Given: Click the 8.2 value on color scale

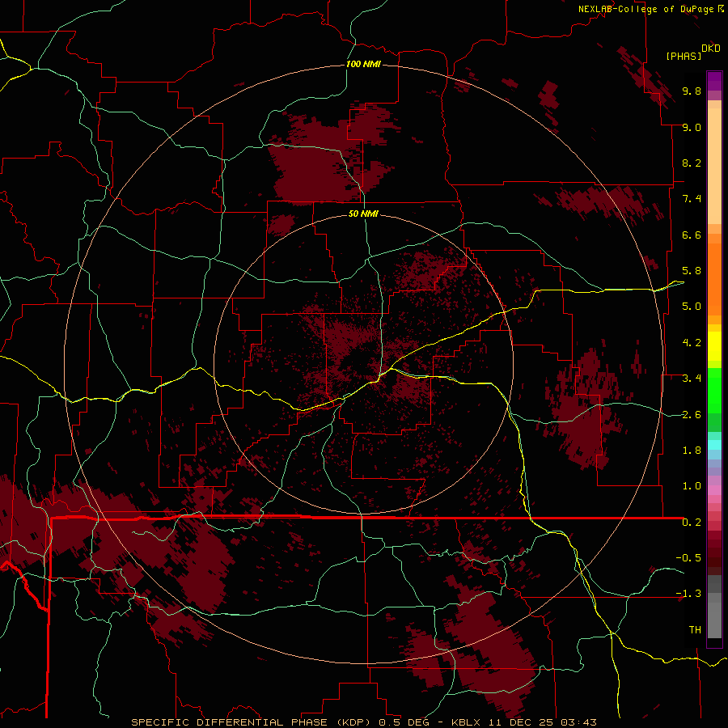Looking at the screenshot, I should click(x=692, y=163).
